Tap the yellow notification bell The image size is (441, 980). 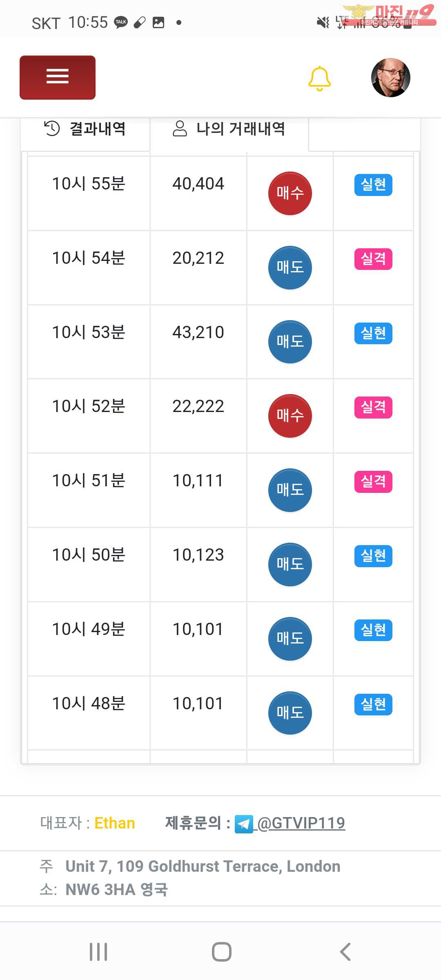319,78
